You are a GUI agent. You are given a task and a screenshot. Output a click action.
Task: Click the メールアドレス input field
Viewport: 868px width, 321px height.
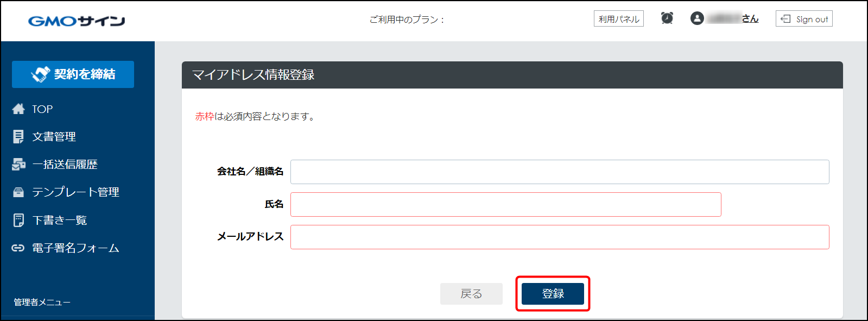pos(560,237)
